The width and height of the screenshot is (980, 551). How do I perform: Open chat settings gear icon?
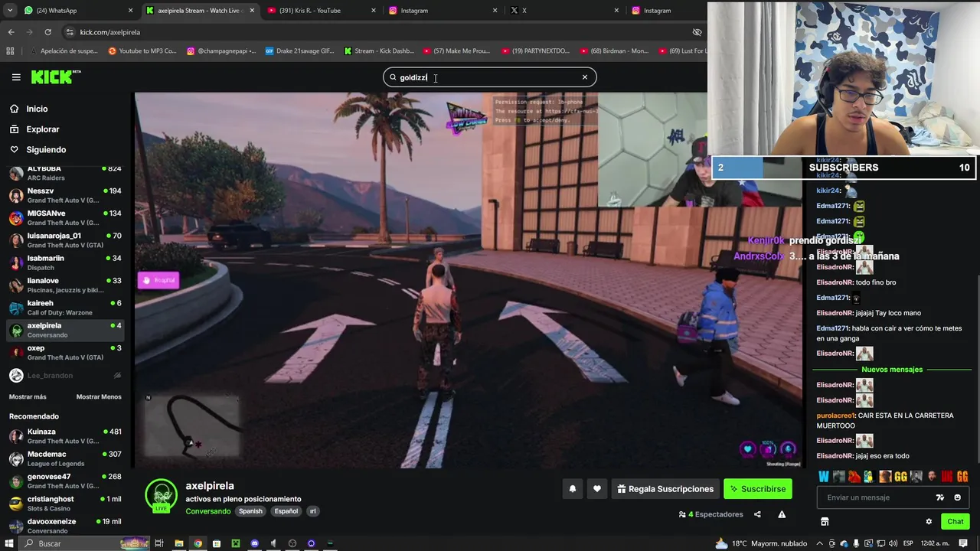pyautogui.click(x=929, y=522)
